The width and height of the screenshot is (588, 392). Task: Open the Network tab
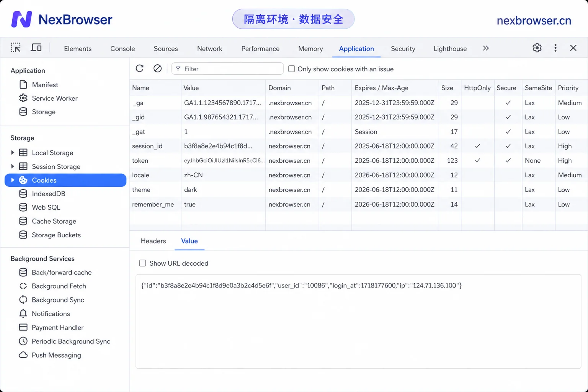coord(210,49)
